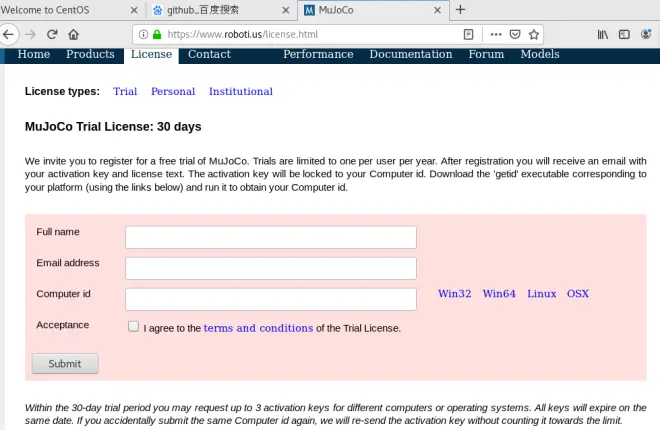
Task: Open the Products menu item
Action: tap(90, 54)
